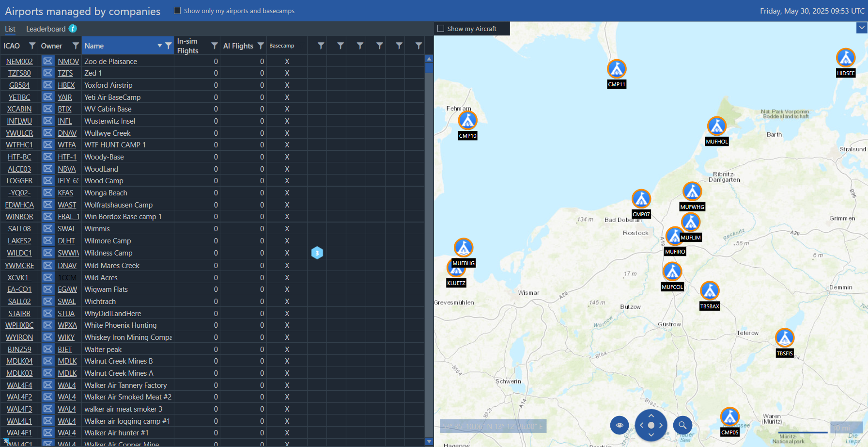Open NEM002 airport link
Screen dimensions: 868x447
coord(19,62)
